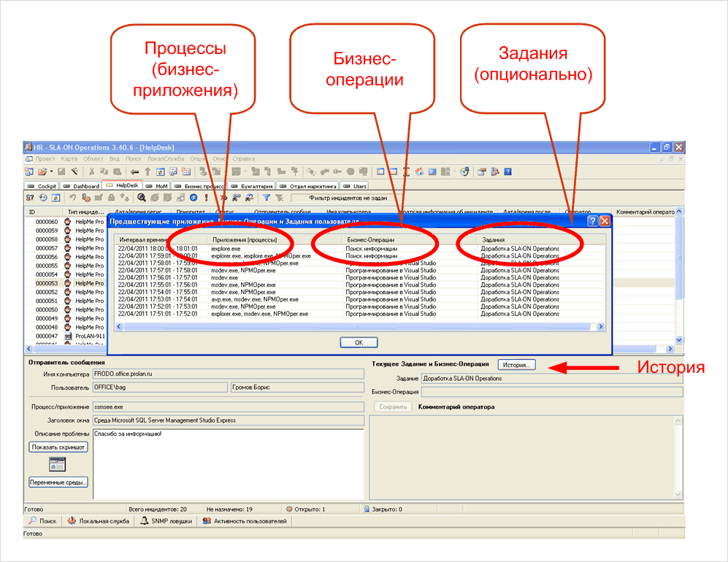Viewport: 728px width, 562px height.
Task: Open the Проект menu
Action: click(45, 158)
